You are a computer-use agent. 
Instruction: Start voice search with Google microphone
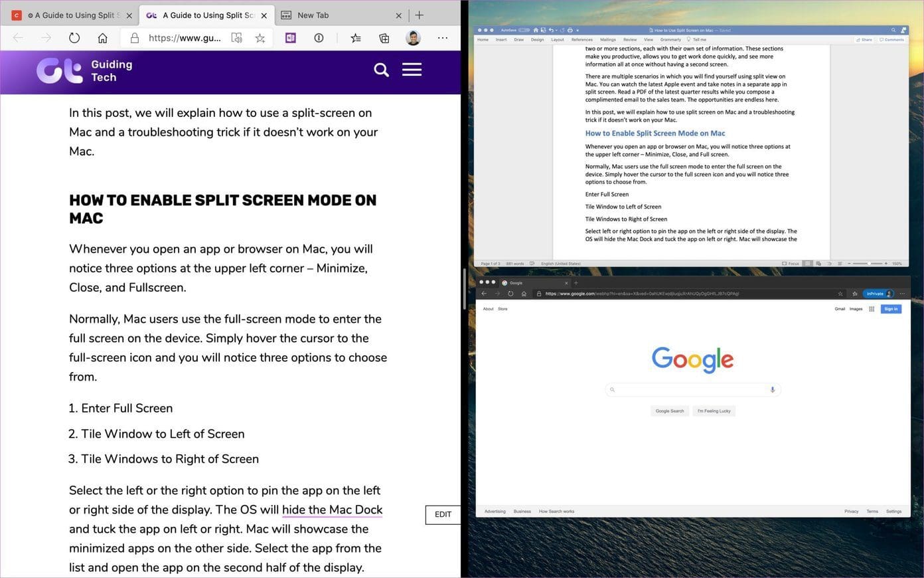[x=773, y=390]
